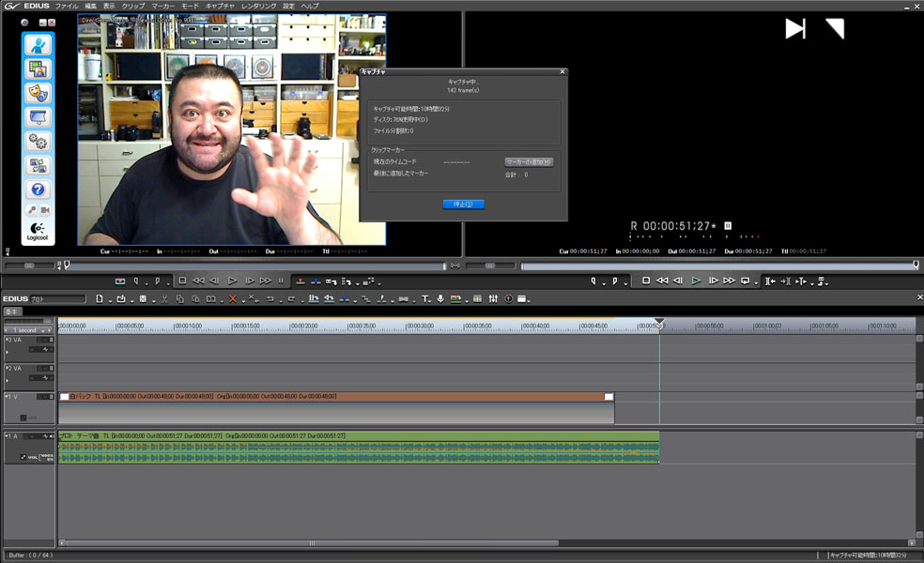This screenshot has width=924, height=563.
Task: Click the Recorder position slider bar
Action: pos(719,266)
